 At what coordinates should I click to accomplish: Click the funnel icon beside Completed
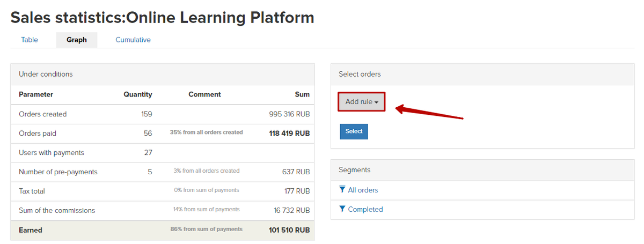[x=342, y=209]
